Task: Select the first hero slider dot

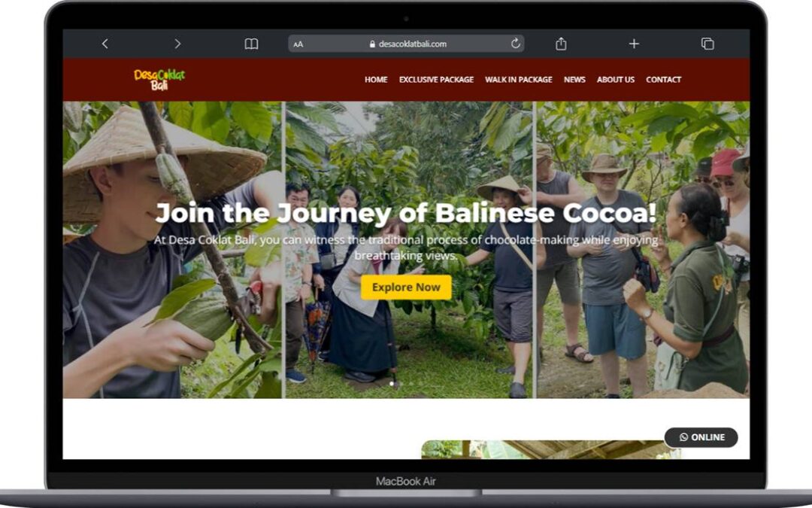Action: [x=392, y=384]
